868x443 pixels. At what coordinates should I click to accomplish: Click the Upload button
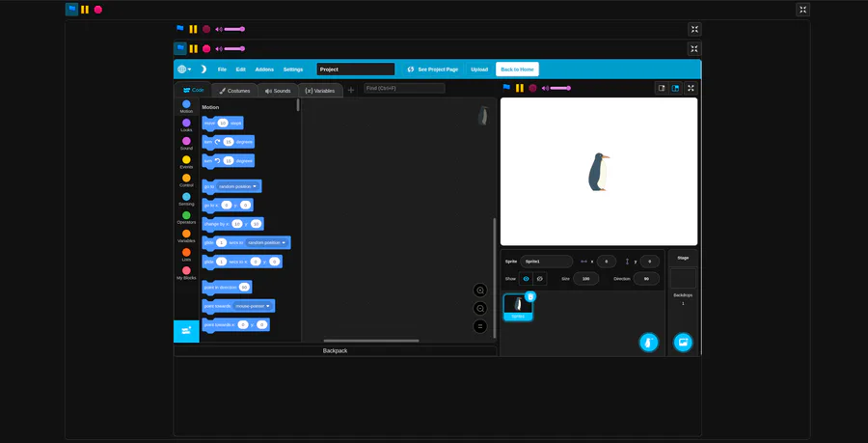click(x=479, y=69)
